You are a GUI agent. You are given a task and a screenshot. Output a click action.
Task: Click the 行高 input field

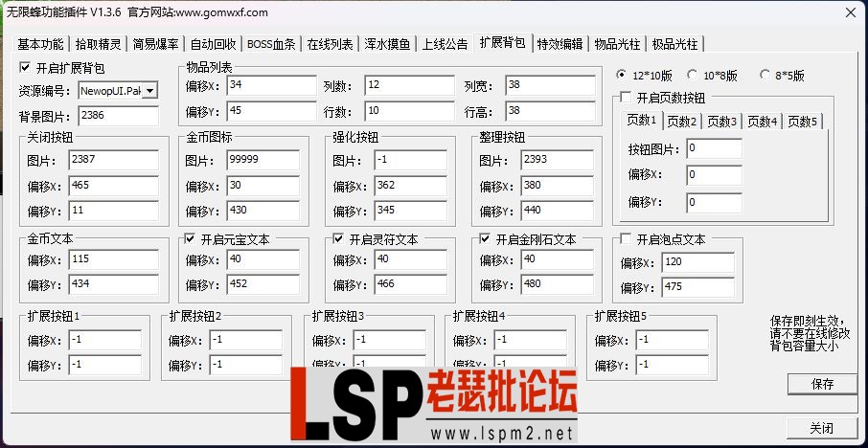550,111
